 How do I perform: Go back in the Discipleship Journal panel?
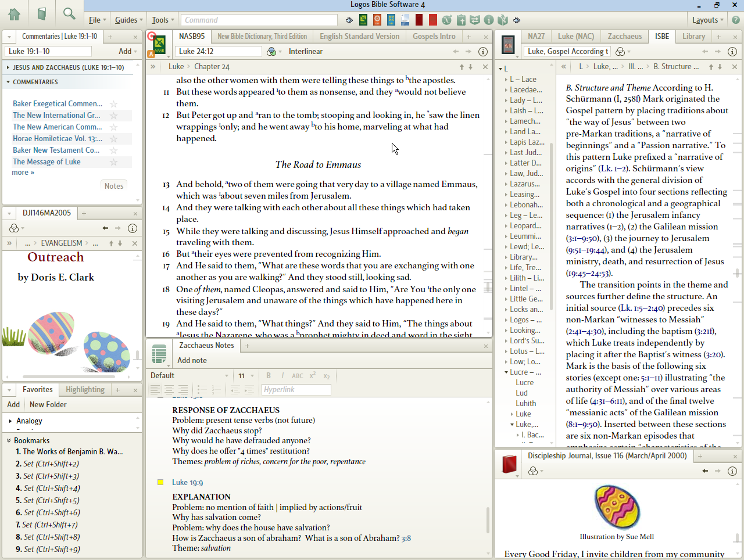[x=705, y=471]
